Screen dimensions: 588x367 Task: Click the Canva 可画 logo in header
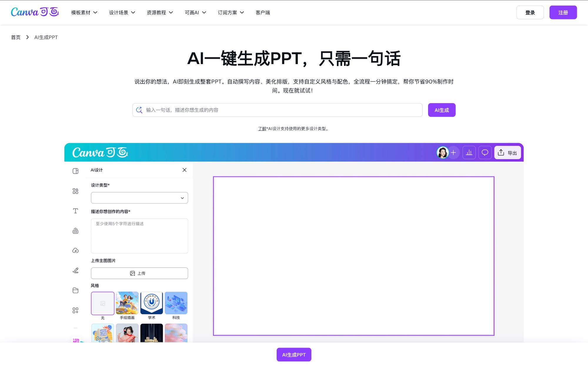pyautogui.click(x=35, y=12)
